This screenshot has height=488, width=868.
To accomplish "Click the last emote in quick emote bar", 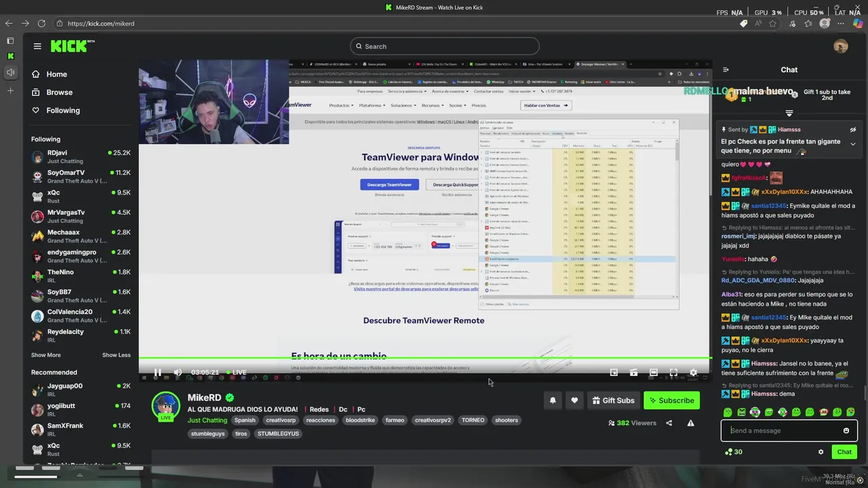I will click(x=851, y=412).
